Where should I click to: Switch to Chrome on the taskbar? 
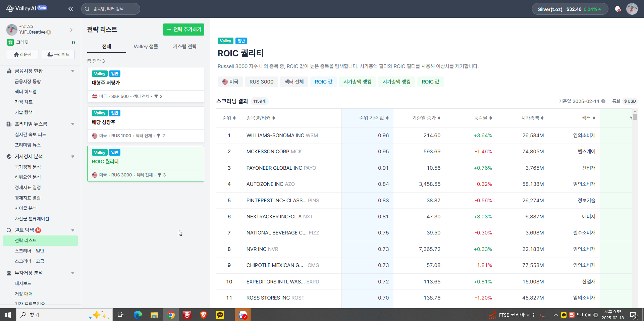171,315
